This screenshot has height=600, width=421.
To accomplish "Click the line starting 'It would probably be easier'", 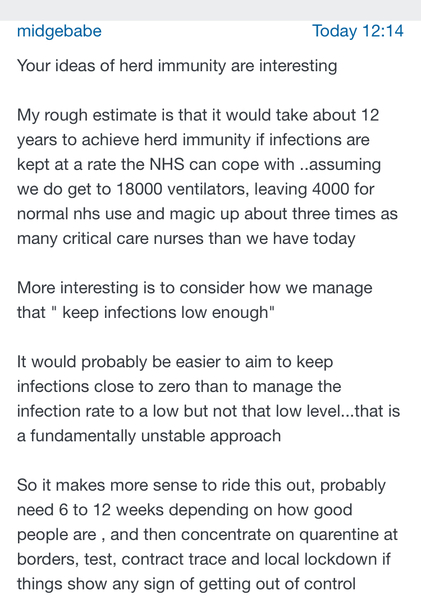I will click(175, 362).
